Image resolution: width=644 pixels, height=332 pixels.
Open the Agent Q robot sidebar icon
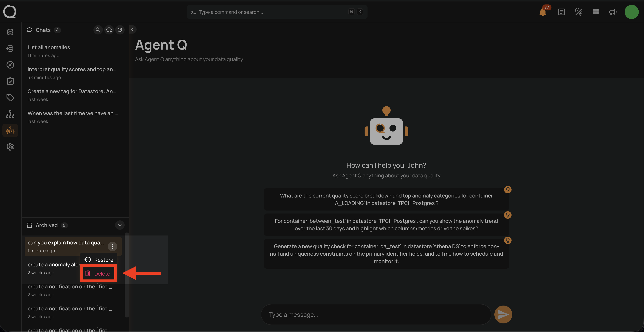(10, 131)
